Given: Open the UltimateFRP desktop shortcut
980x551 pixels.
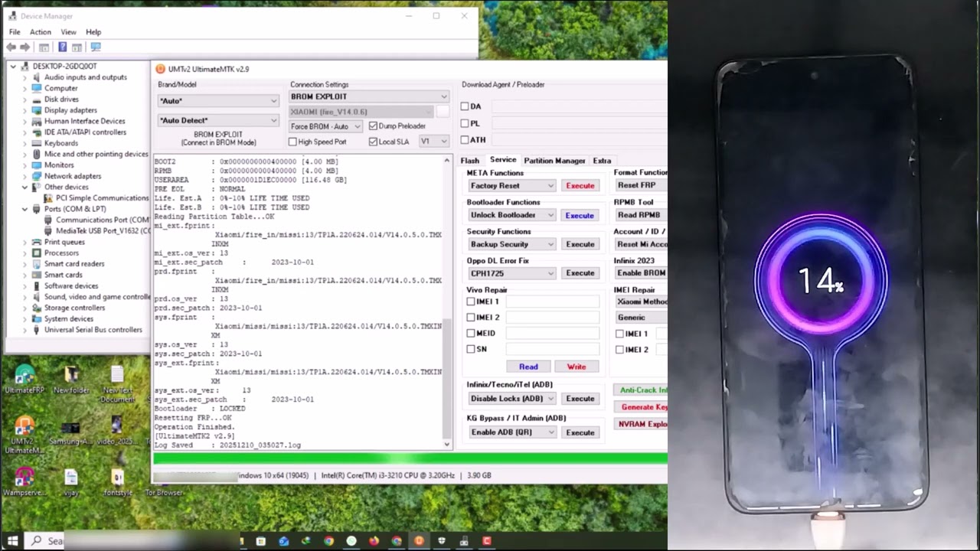Looking at the screenshot, I should [24, 380].
